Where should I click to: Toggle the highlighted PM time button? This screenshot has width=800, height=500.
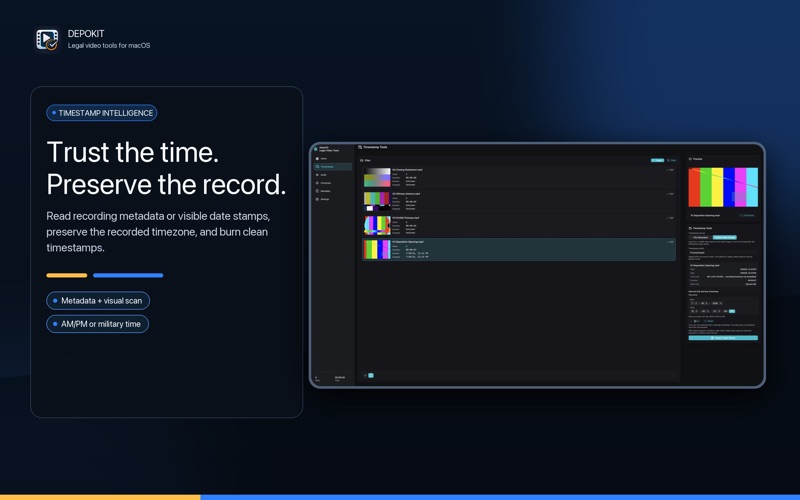[732, 311]
